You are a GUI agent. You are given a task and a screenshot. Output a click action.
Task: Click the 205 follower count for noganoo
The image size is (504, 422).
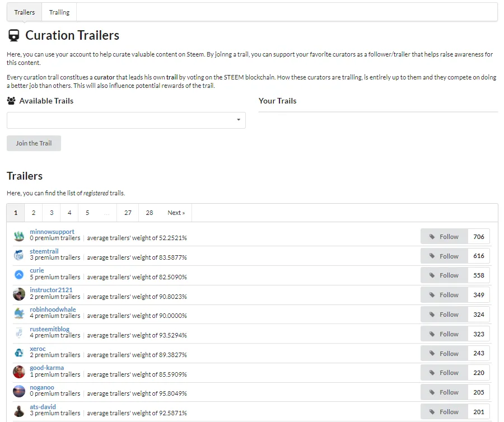479,392
